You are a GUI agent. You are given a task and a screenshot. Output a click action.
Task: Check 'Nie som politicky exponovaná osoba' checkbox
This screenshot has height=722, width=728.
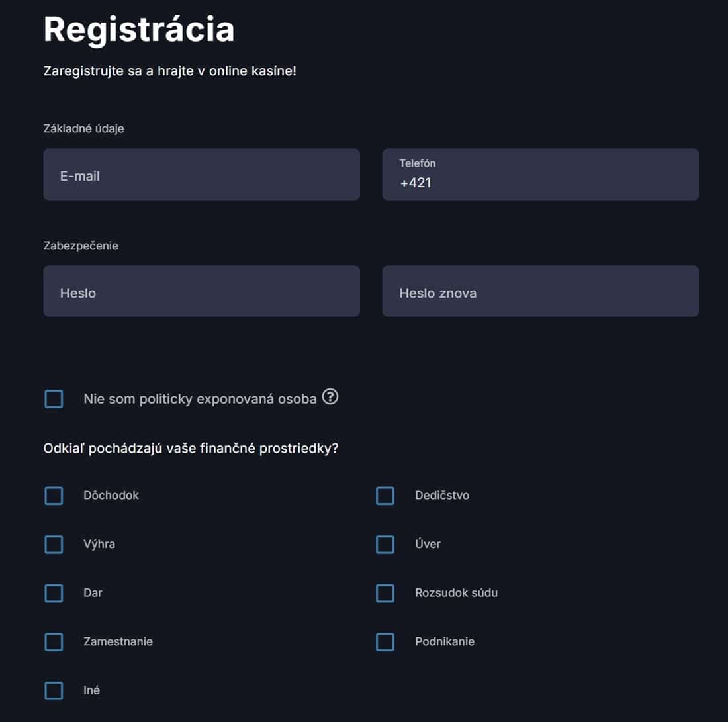coord(54,399)
